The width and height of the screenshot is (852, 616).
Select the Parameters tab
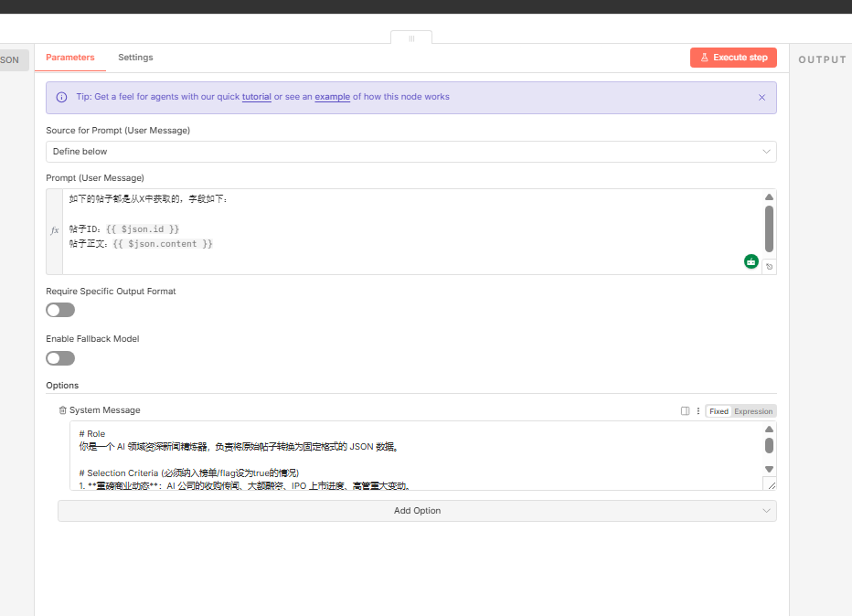tap(70, 58)
